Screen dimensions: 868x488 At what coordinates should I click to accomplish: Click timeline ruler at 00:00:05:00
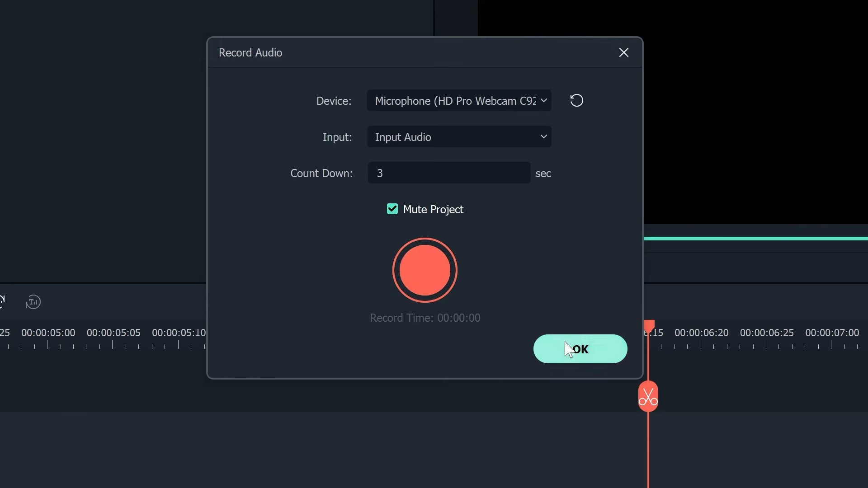tap(48, 333)
